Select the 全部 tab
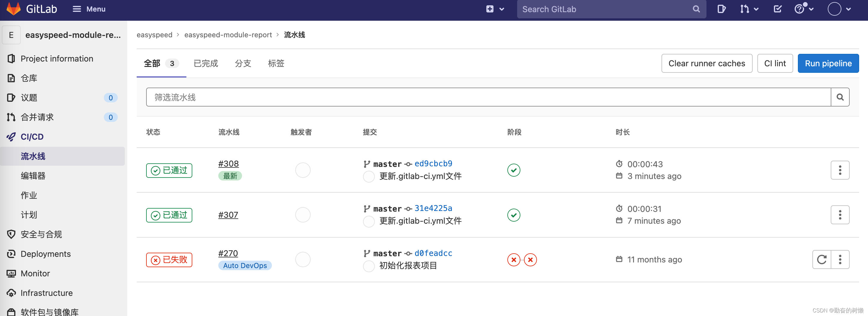Image resolution: width=868 pixels, height=316 pixels. pos(162,63)
